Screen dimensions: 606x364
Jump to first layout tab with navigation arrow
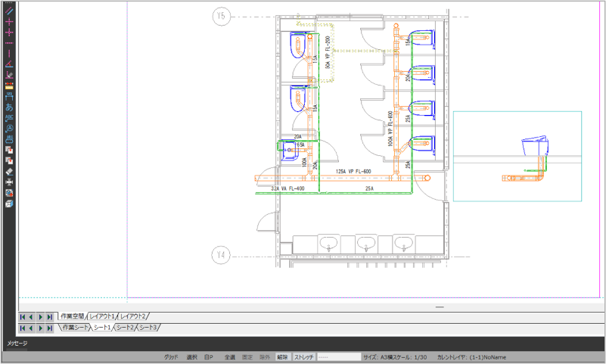click(x=23, y=316)
